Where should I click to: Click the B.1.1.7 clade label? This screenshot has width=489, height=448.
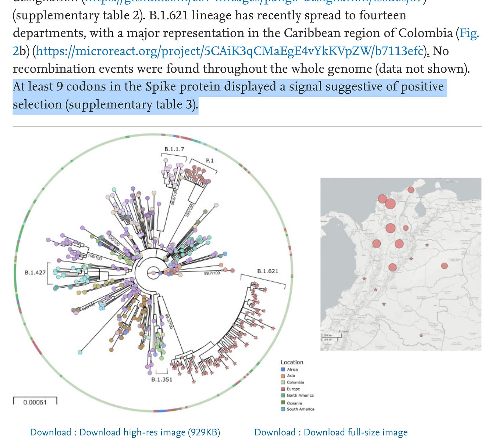pyautogui.click(x=174, y=149)
